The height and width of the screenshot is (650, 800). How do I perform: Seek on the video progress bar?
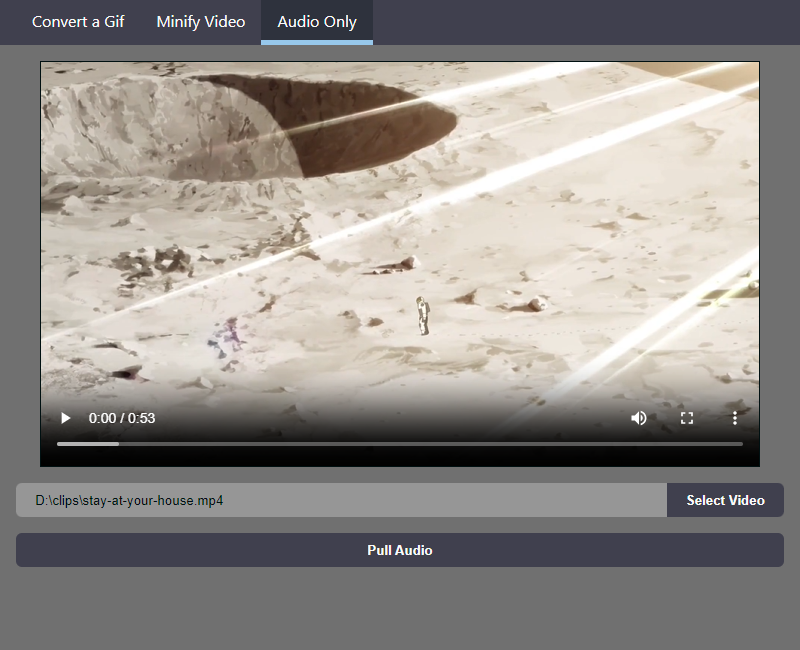400,444
